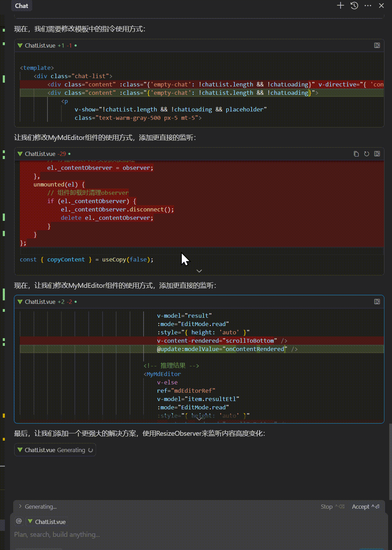Start a new chat with plus icon
The width and height of the screenshot is (392, 550).
pyautogui.click(x=340, y=6)
